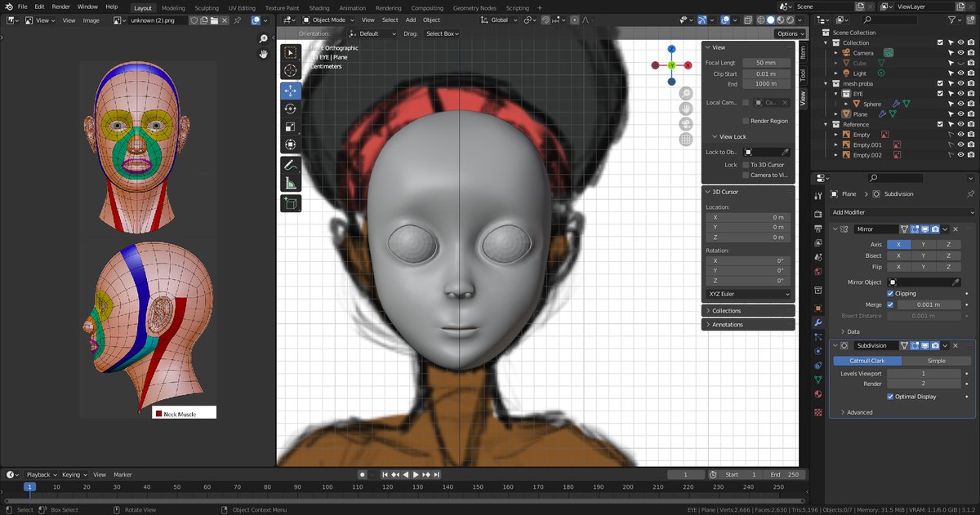Expand the Advanced section of Subdivision modifier
Viewport: 980px width, 515px height.
coord(856,412)
